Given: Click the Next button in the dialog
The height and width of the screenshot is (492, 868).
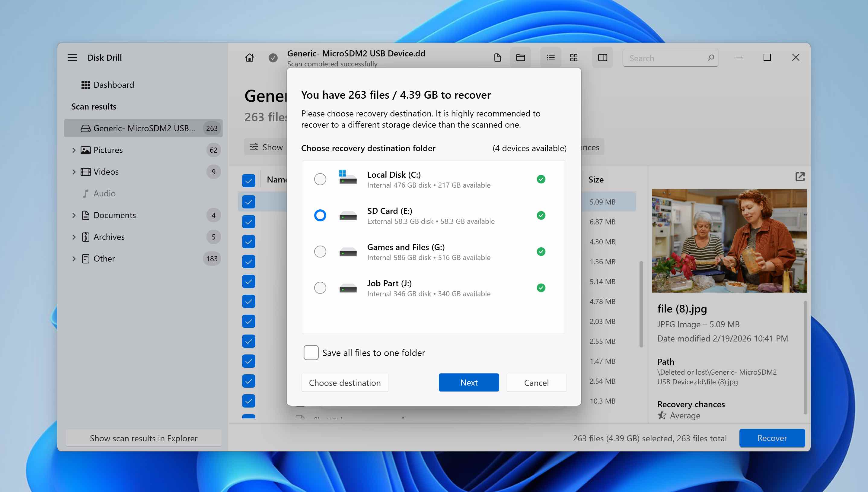Looking at the screenshot, I should coord(468,382).
